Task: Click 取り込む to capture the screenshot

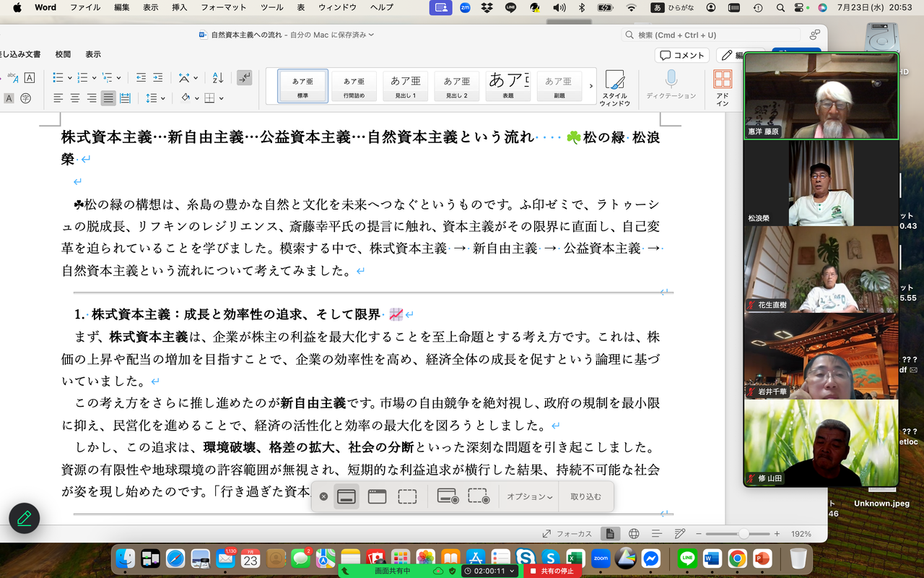Action: coord(585,496)
